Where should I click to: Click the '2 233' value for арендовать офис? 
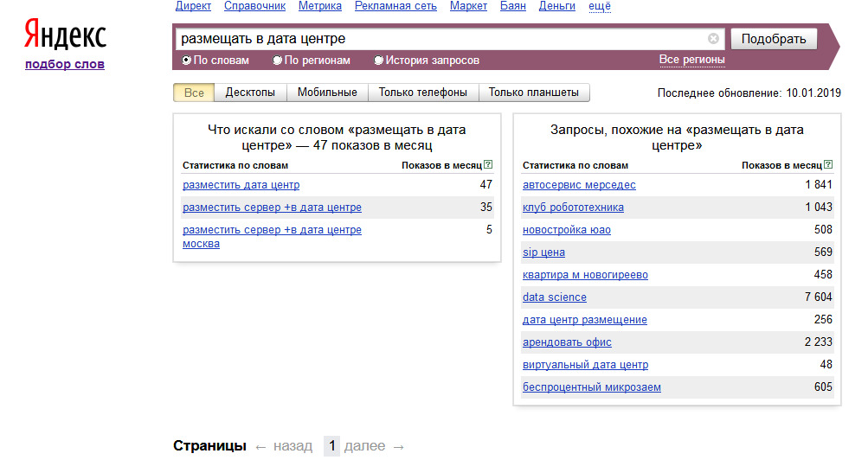(818, 342)
